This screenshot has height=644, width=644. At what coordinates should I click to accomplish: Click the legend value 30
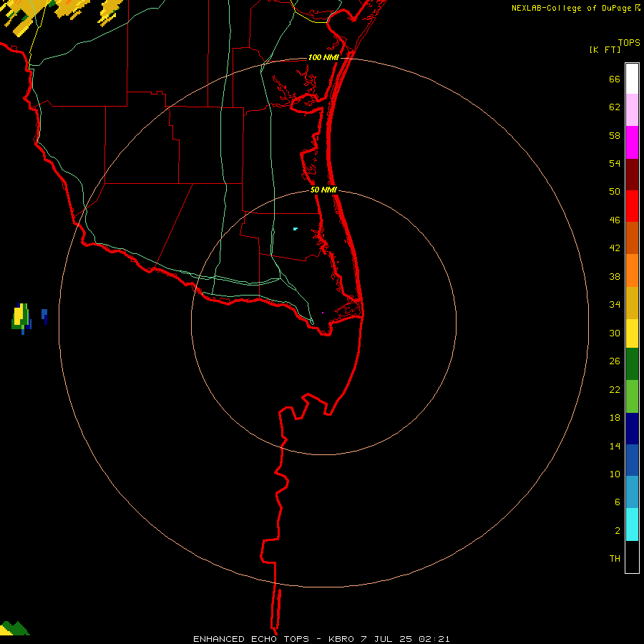click(x=615, y=333)
